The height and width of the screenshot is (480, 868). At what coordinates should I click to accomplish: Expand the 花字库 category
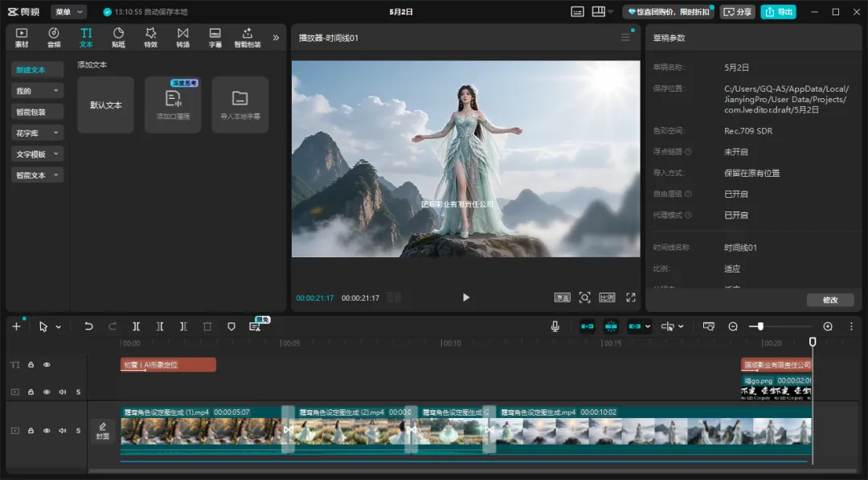pos(37,133)
